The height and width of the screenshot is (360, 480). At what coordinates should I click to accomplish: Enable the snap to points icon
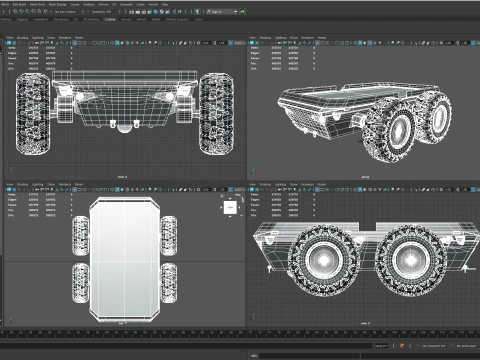coord(27,11)
